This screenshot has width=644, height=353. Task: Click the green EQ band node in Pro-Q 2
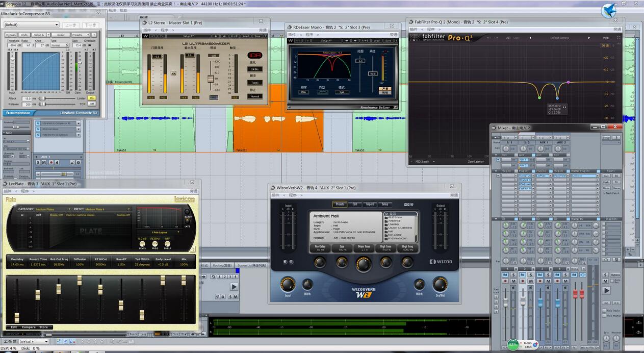[539, 97]
